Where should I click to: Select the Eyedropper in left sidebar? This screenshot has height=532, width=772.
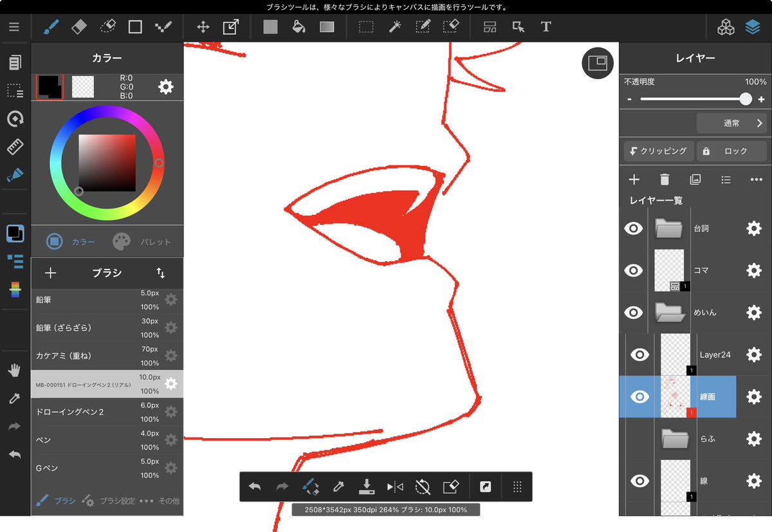[15, 399]
